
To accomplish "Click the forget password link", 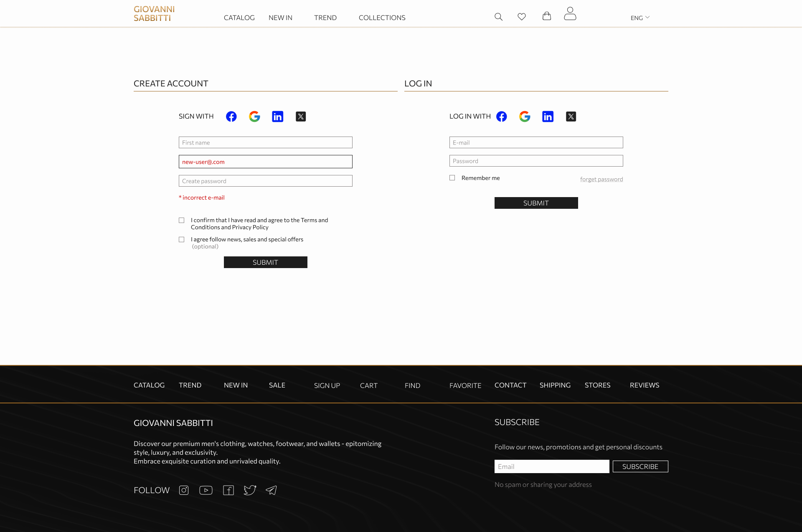I will point(601,179).
